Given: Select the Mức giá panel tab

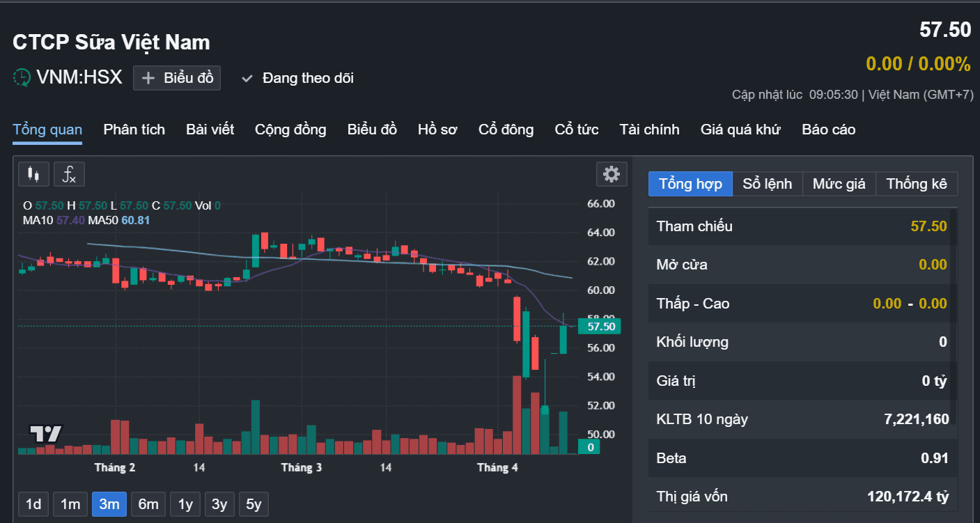Looking at the screenshot, I should tap(839, 184).
